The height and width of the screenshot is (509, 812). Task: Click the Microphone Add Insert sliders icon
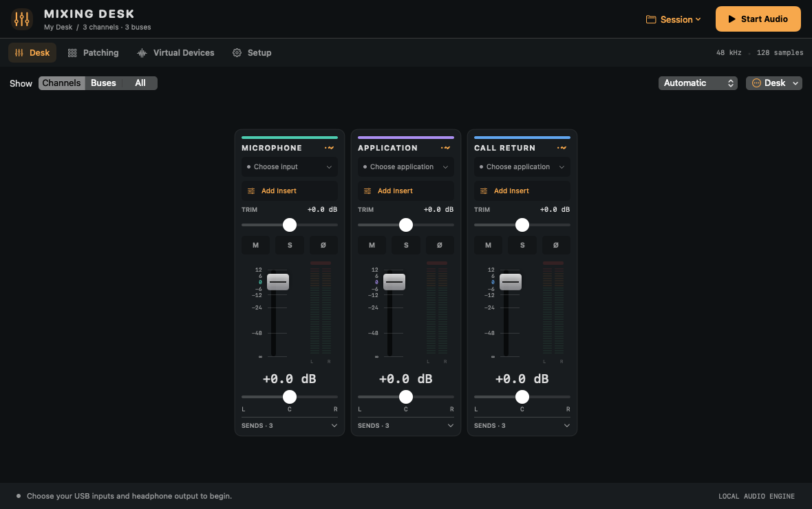coord(251,191)
